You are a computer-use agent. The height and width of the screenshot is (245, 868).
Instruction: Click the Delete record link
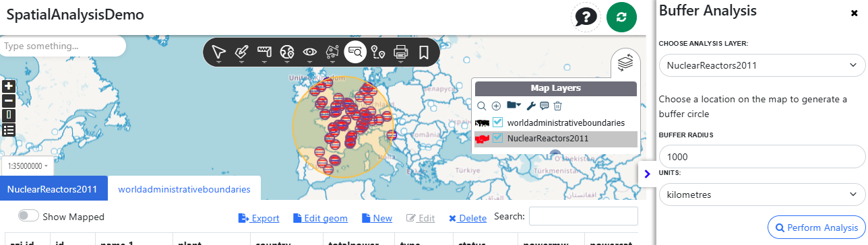pyautogui.click(x=468, y=218)
